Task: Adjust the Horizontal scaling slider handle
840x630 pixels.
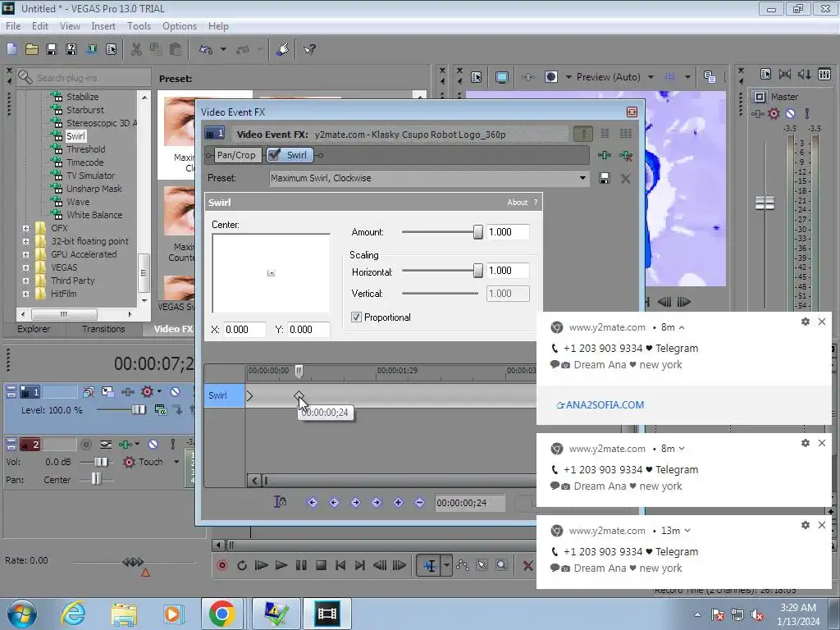Action: 478,271
